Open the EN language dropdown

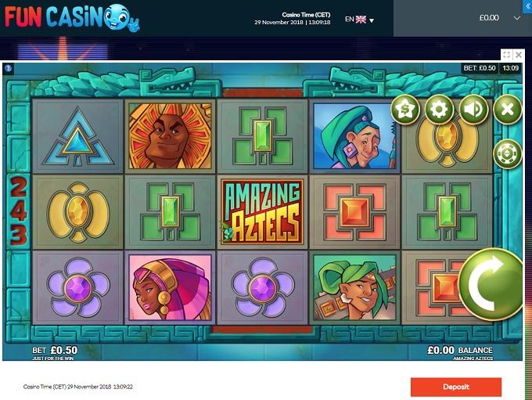point(359,20)
